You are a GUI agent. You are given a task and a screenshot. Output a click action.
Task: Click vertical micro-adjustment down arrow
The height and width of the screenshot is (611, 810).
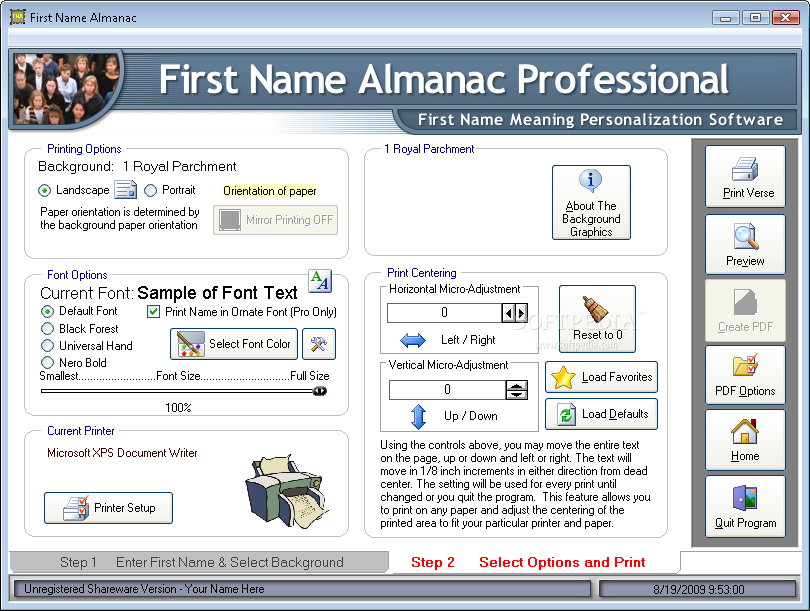(517, 395)
